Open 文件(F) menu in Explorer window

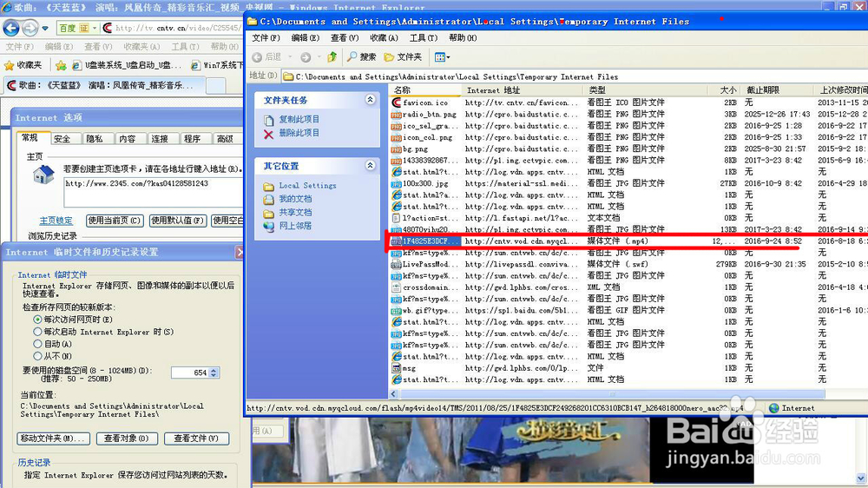266,37
